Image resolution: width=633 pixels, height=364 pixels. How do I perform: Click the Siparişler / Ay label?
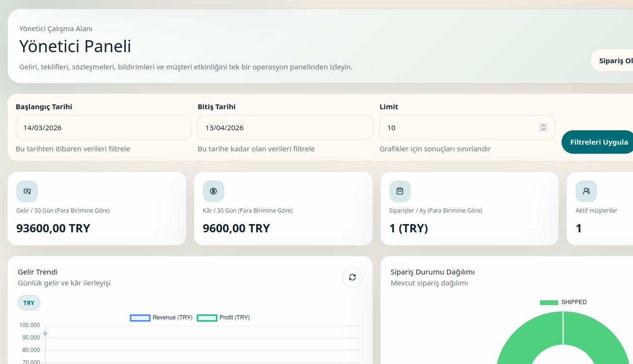click(436, 211)
